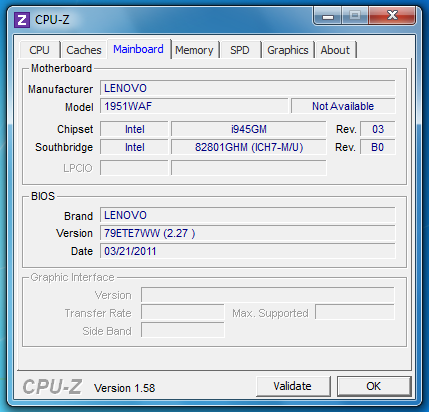Switch to the CPU tab

[40, 50]
